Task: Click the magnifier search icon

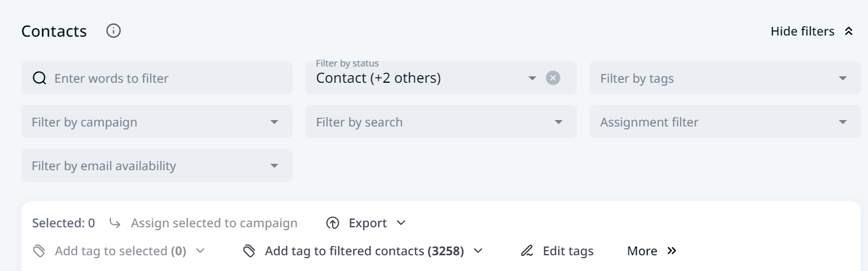Action: 39,78
